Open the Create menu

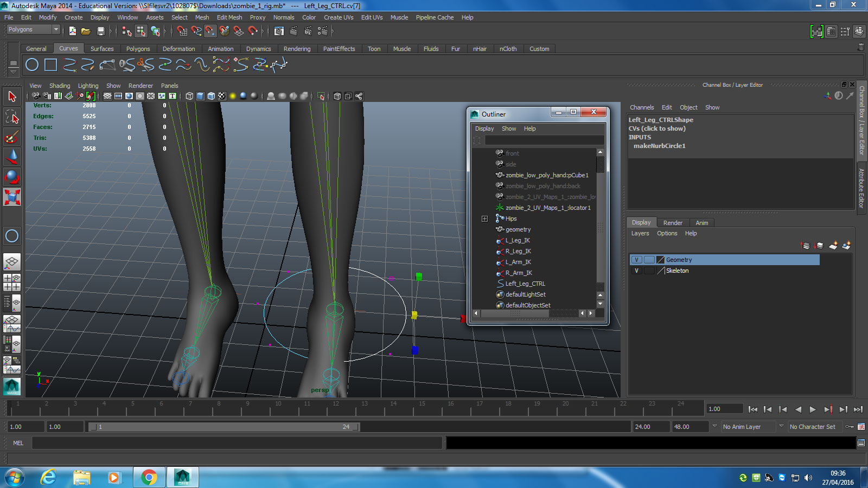click(x=73, y=17)
